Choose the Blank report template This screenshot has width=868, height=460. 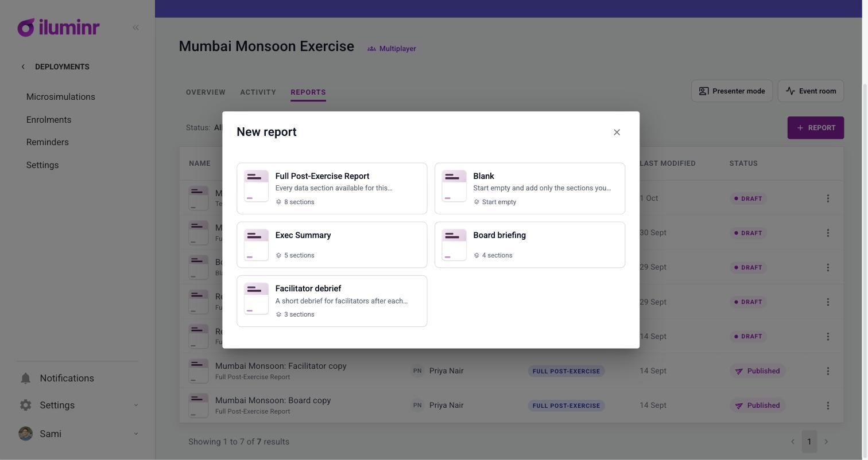point(530,189)
